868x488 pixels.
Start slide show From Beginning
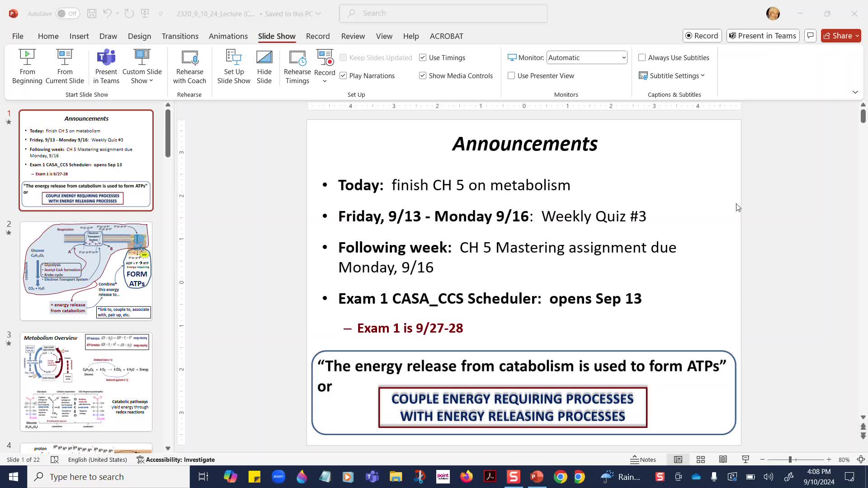pos(27,66)
